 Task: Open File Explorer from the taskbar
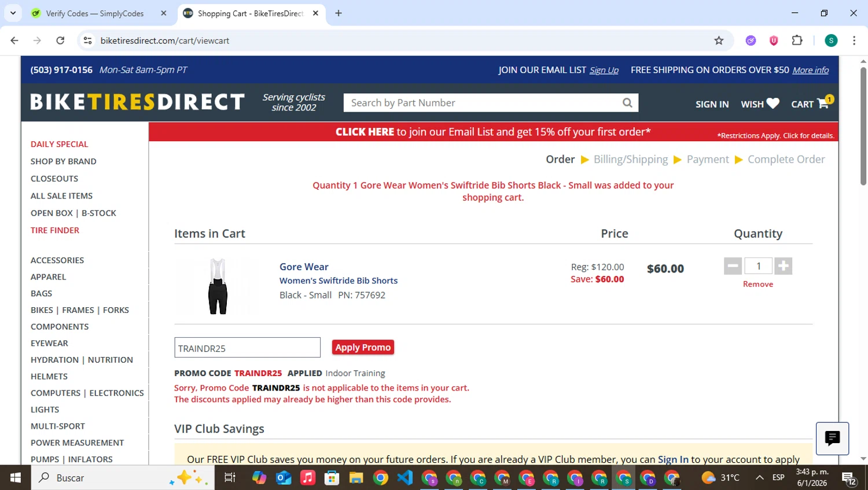pyautogui.click(x=356, y=478)
